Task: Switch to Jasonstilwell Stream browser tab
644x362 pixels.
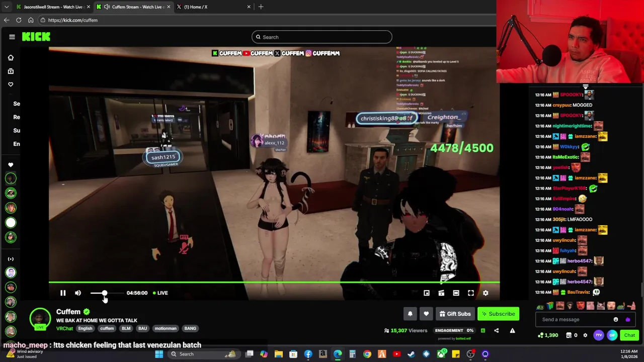Action: 53,7
